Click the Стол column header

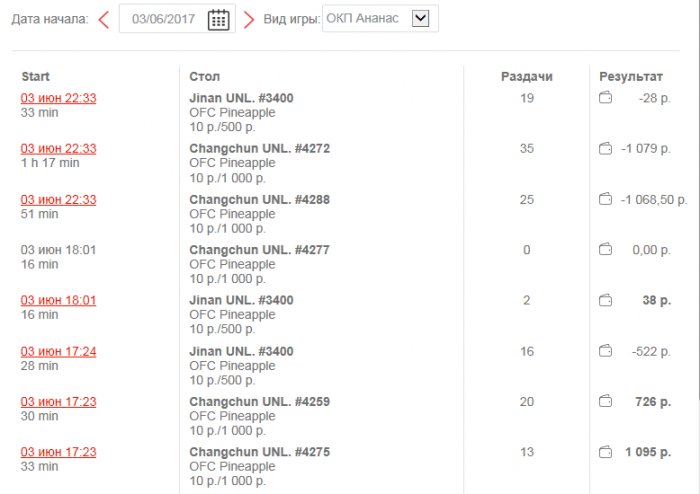pos(204,77)
